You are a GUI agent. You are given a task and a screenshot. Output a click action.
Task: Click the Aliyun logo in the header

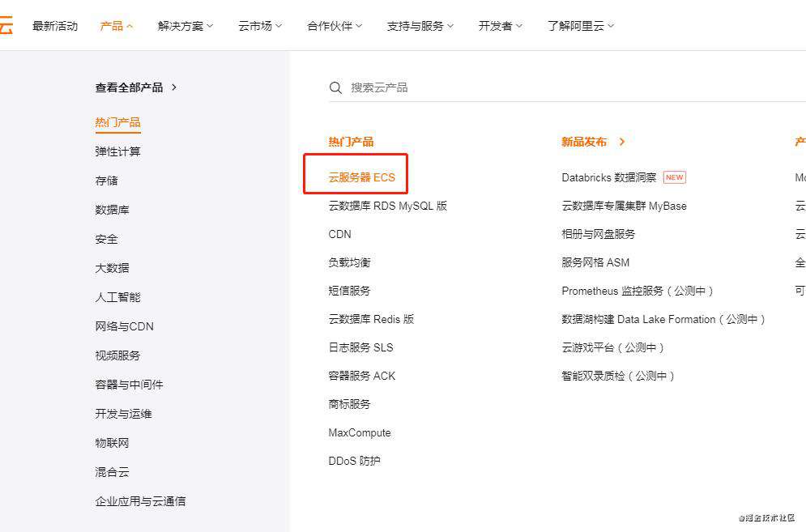tap(6, 25)
